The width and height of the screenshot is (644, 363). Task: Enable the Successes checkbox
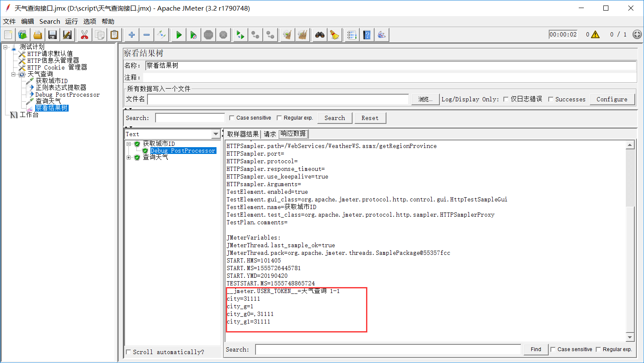(x=551, y=99)
